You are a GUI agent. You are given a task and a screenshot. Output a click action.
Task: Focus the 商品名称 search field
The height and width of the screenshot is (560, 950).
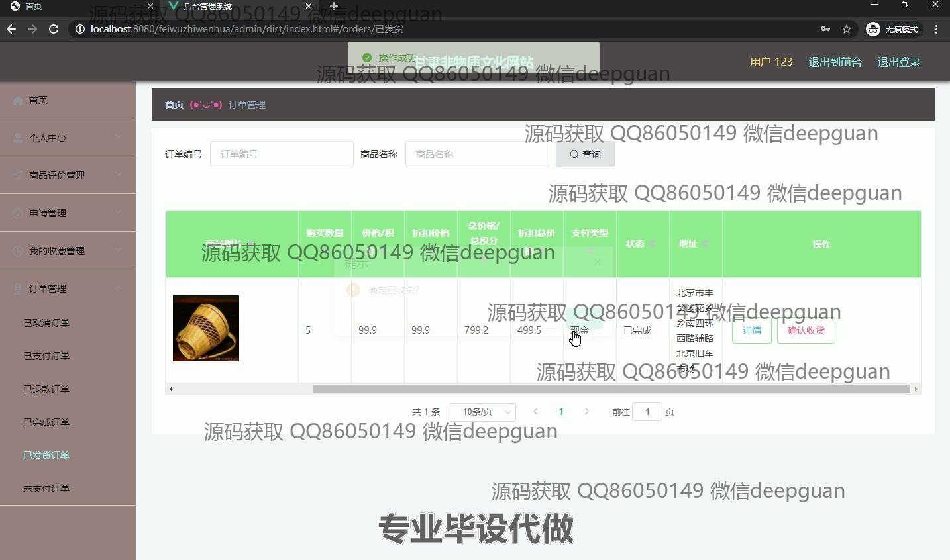tap(477, 154)
